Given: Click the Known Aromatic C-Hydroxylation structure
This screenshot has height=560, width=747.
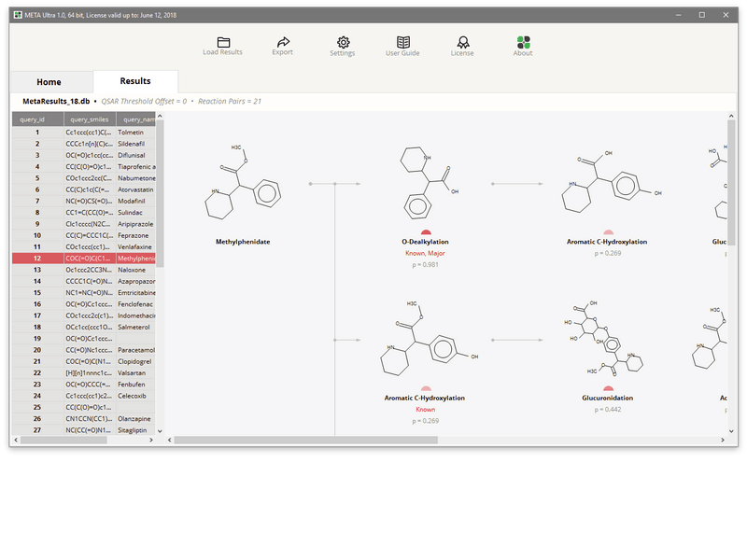Looking at the screenshot, I should tap(430, 339).
